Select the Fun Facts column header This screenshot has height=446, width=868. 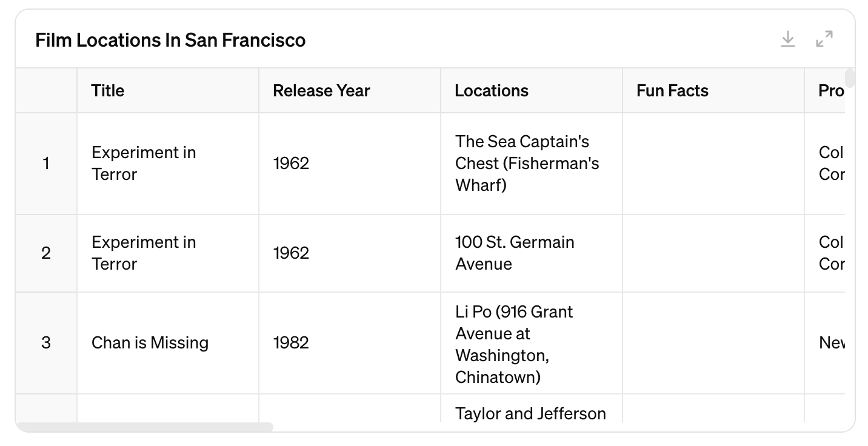(672, 91)
